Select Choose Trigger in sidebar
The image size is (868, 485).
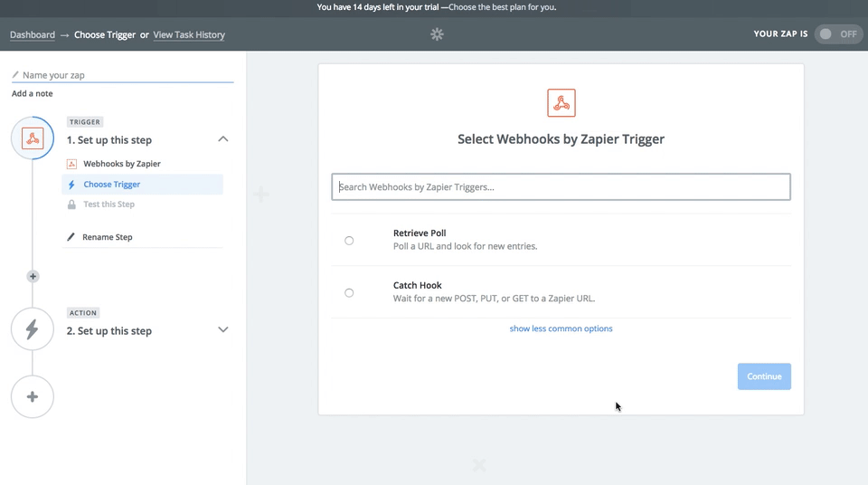pyautogui.click(x=112, y=185)
